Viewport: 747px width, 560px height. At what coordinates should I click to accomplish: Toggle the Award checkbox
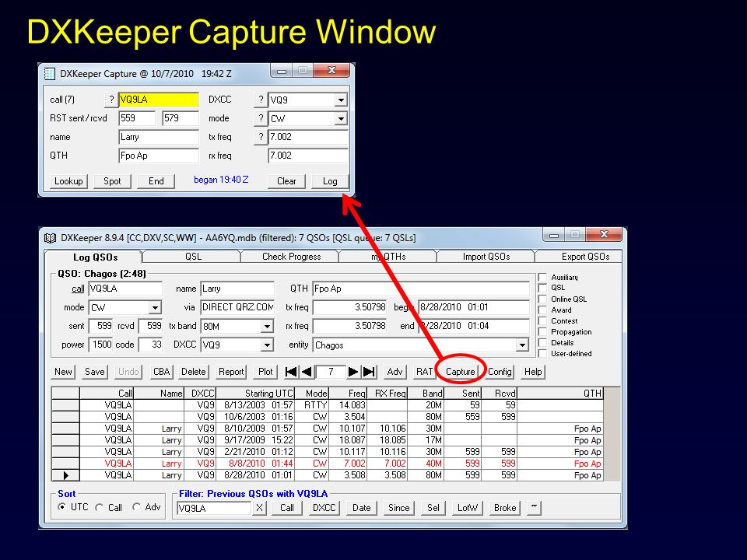pyautogui.click(x=542, y=310)
